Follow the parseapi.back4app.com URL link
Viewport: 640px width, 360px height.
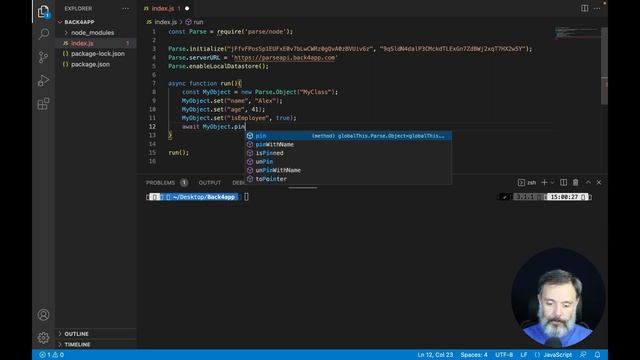click(x=284, y=58)
